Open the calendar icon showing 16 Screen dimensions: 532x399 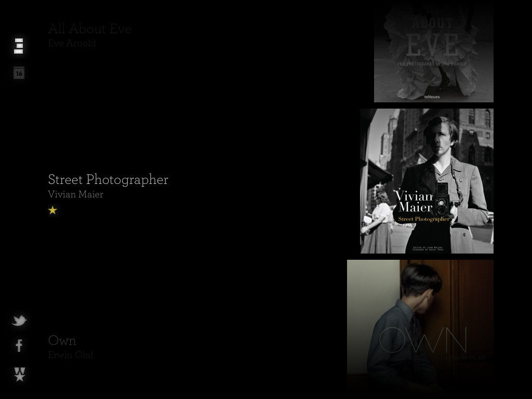click(19, 73)
